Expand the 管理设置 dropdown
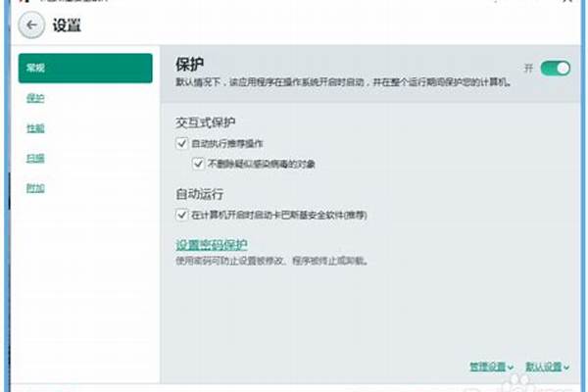Image resolution: width=588 pixels, height=392 pixels. click(491, 367)
